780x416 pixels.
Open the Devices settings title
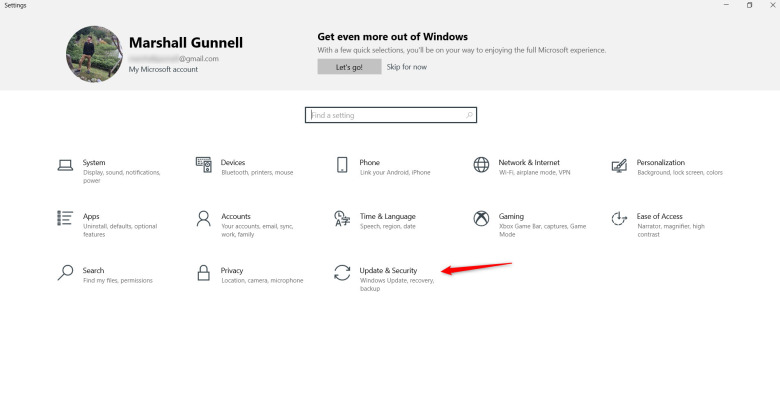(x=233, y=162)
